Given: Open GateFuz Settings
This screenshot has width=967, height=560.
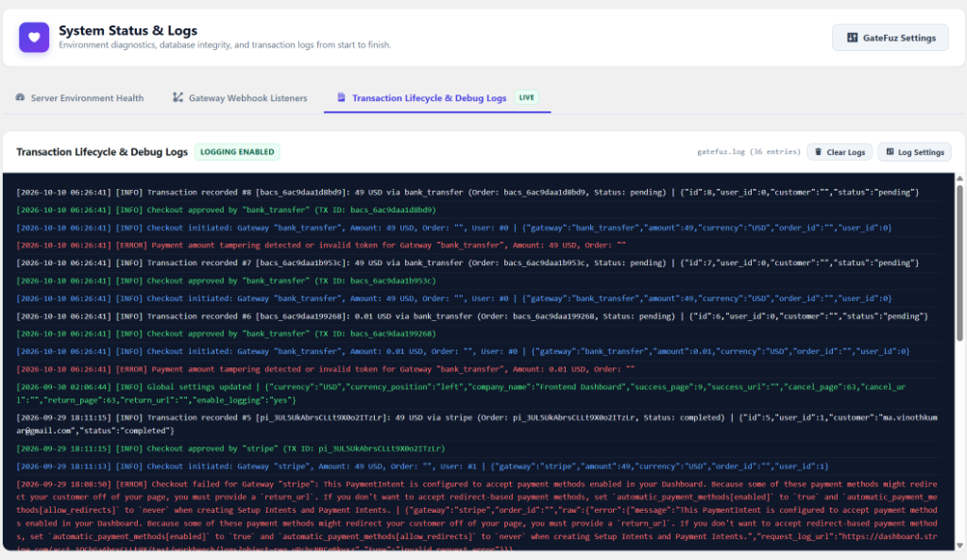Looking at the screenshot, I should (x=890, y=38).
